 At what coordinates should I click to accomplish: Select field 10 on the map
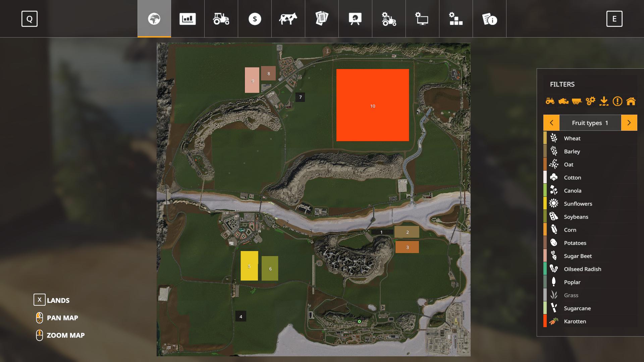(372, 105)
